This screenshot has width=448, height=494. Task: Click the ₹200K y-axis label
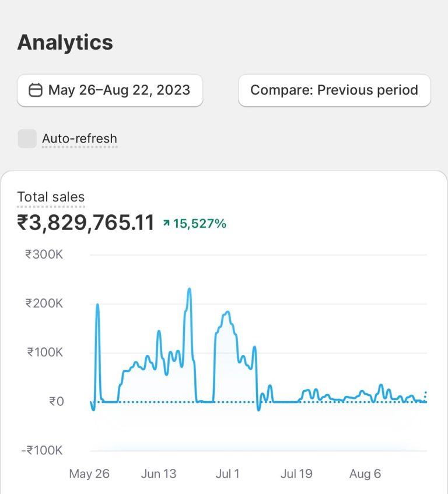coord(44,304)
